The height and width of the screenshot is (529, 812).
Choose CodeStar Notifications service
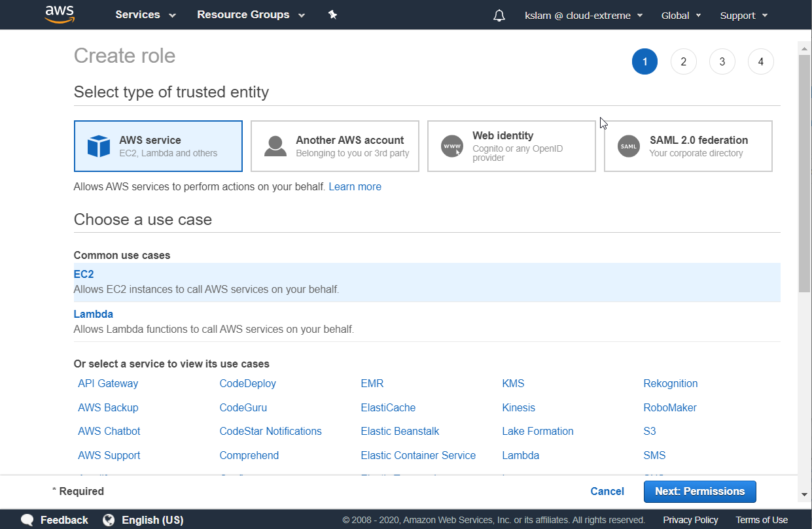point(270,431)
